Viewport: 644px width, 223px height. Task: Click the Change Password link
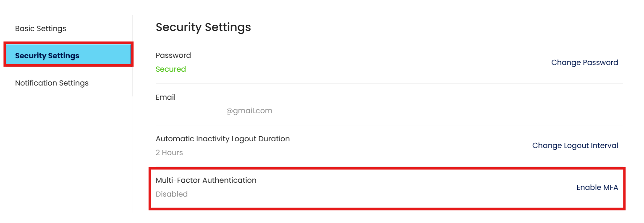(584, 62)
